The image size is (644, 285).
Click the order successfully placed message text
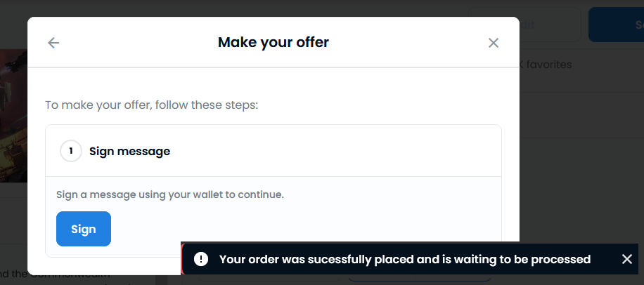click(404, 260)
